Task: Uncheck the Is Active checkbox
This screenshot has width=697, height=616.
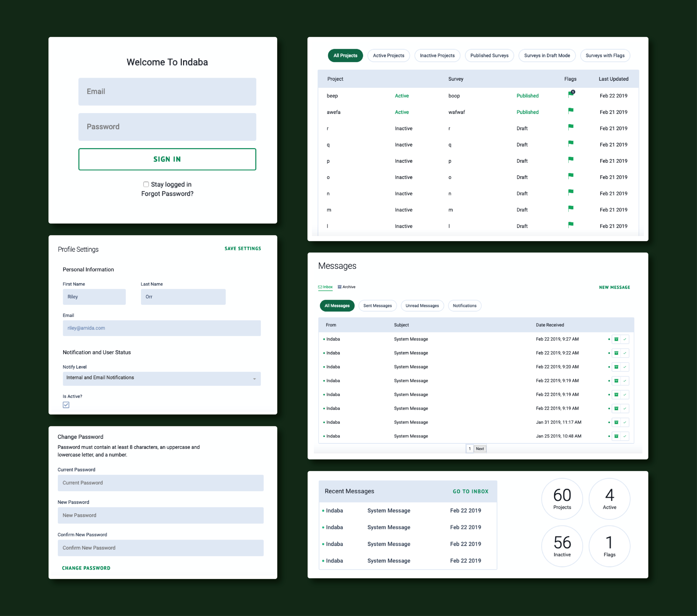Action: tap(66, 405)
